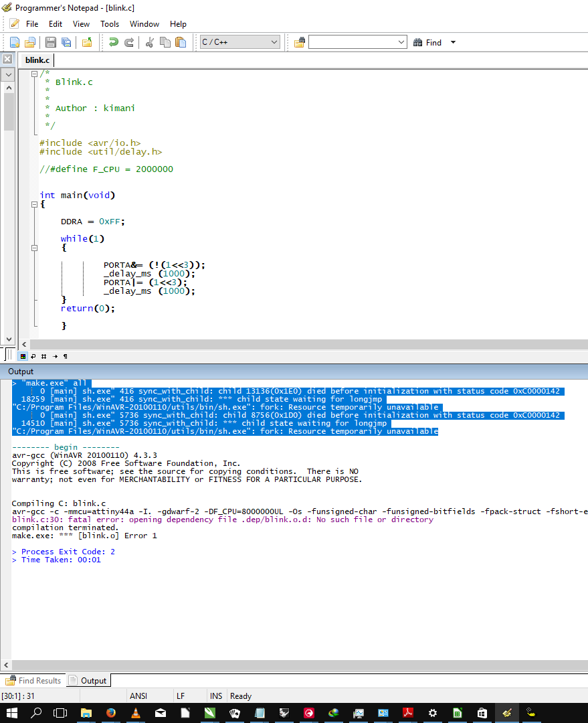This screenshot has height=723, width=588.
Task: Collapse the main function fold marker
Action: [x=35, y=204]
